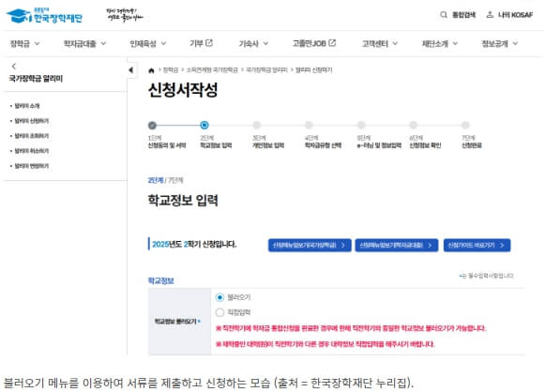Expand the 기숙사 navigation menu

coord(253,44)
